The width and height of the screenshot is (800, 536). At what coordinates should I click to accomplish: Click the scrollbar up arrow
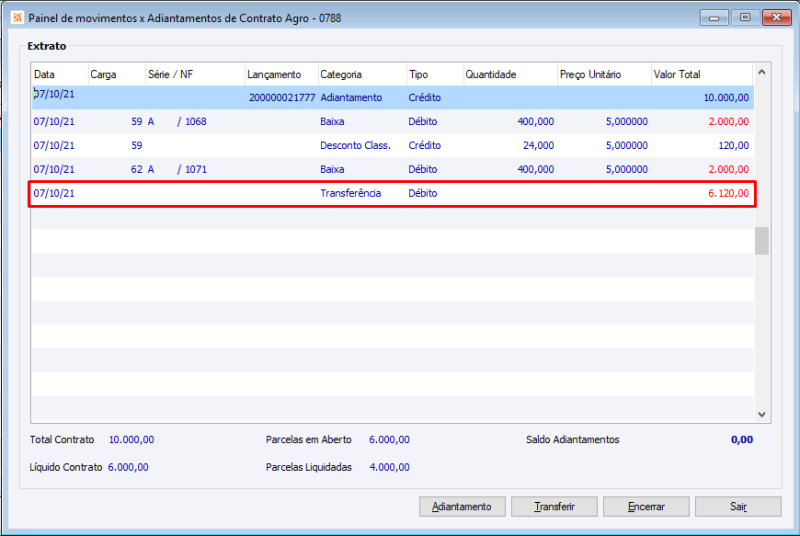(762, 72)
